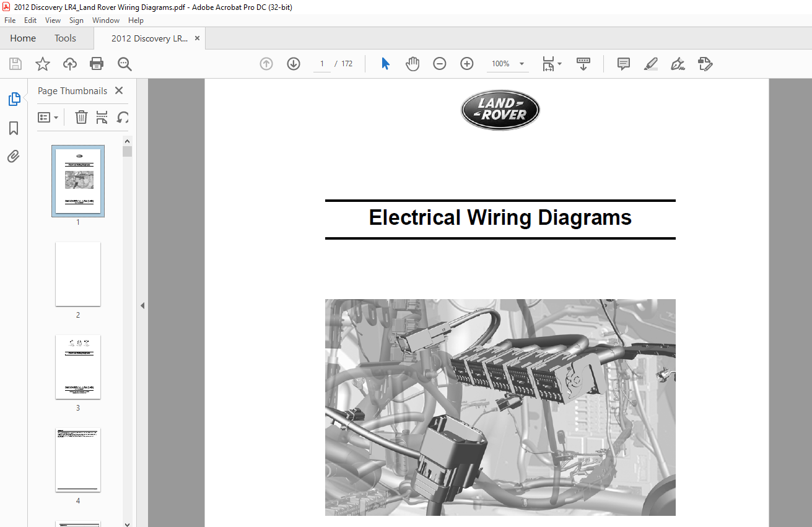
Task: Click the wiring harness image on the page
Action: coord(500,407)
